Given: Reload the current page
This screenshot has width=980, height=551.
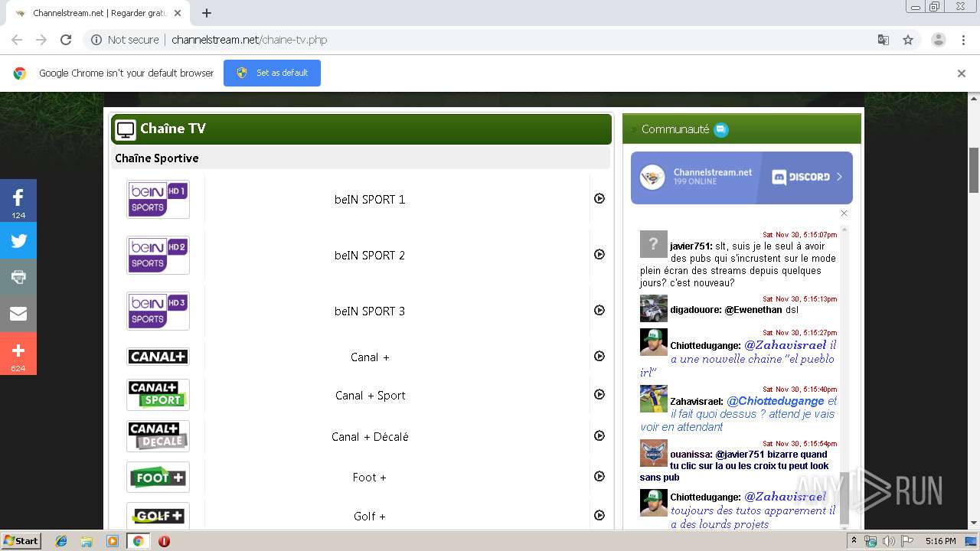Looking at the screenshot, I should click(x=66, y=40).
